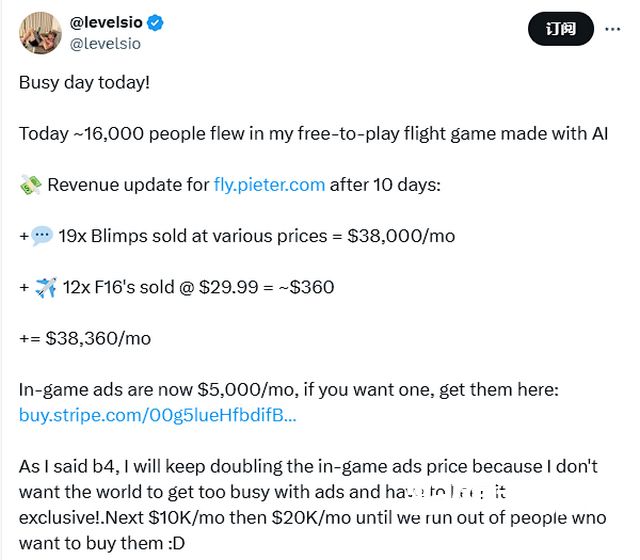Click the "+= $38,360/mo" total line
The height and width of the screenshot is (560, 640).
(x=85, y=338)
